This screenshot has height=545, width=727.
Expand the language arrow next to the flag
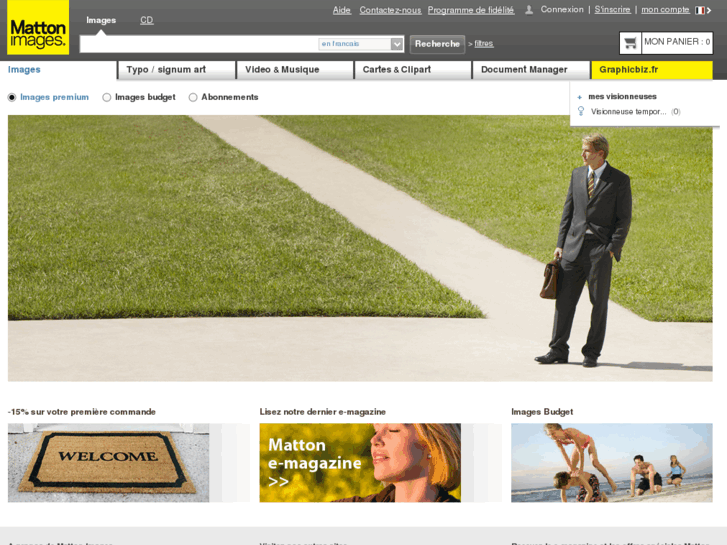[709, 10]
